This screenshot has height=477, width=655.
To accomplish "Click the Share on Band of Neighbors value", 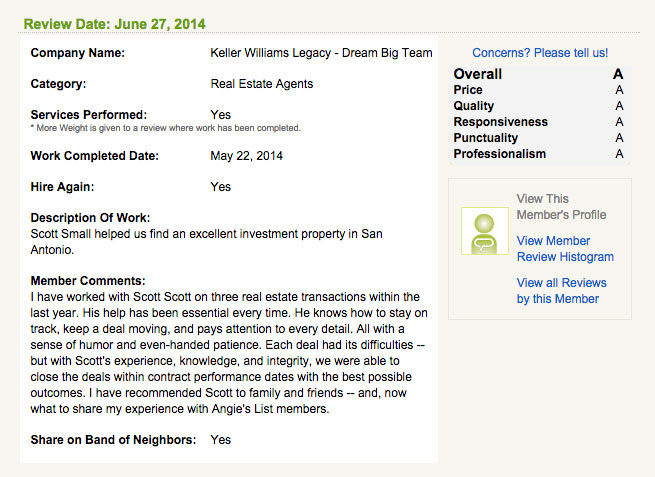I will pyautogui.click(x=221, y=439).
